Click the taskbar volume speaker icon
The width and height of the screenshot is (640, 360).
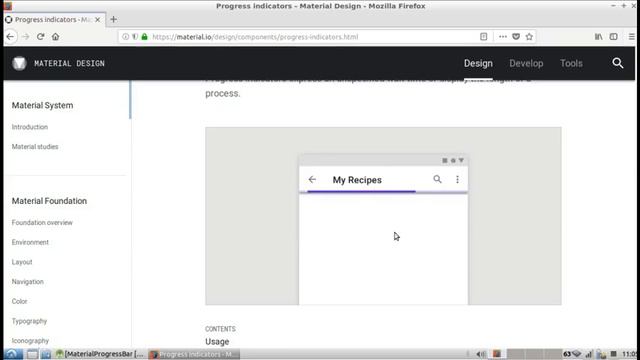pyautogui.click(x=481, y=354)
